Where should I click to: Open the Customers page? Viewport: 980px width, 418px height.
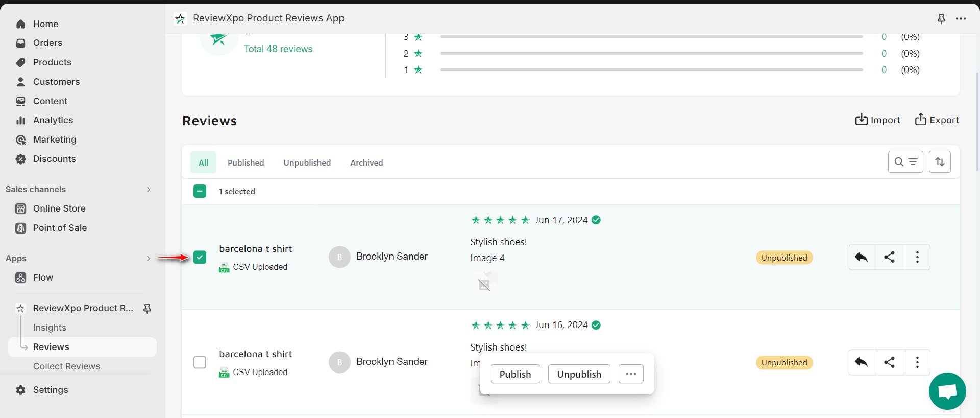(56, 82)
